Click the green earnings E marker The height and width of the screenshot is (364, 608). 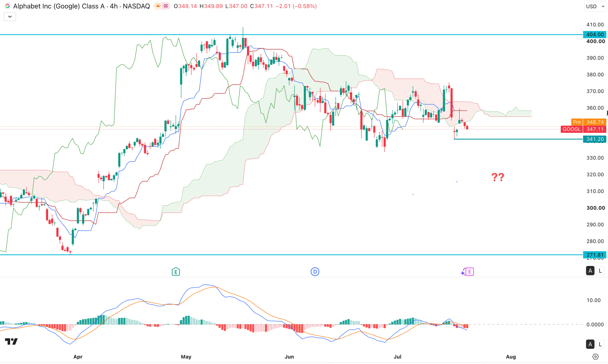point(176,272)
